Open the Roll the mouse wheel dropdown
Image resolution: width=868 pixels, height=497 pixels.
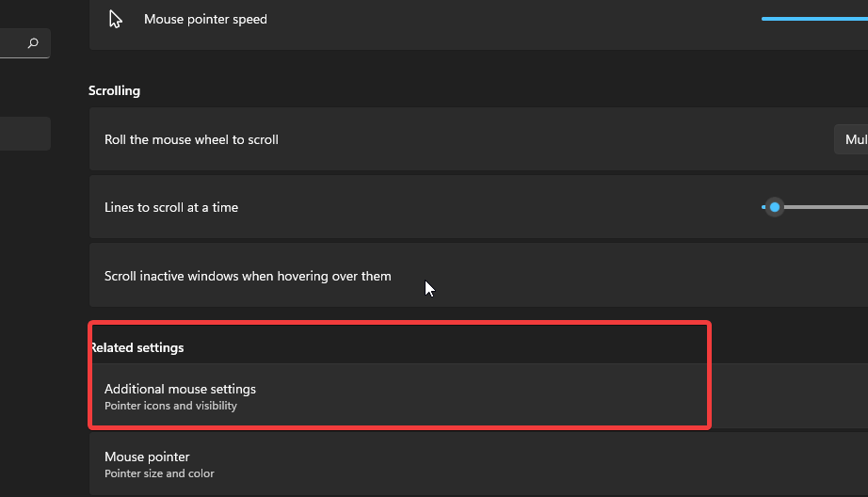pyautogui.click(x=851, y=139)
